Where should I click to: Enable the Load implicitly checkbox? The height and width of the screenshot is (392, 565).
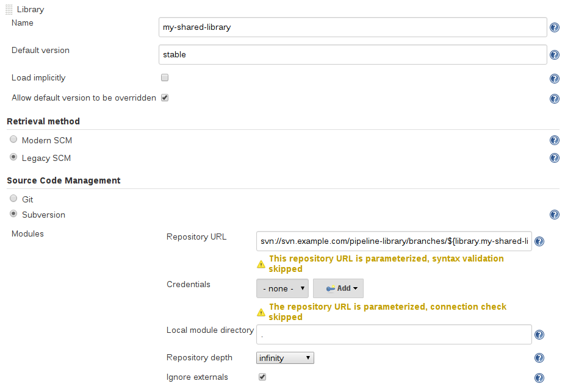click(x=165, y=78)
